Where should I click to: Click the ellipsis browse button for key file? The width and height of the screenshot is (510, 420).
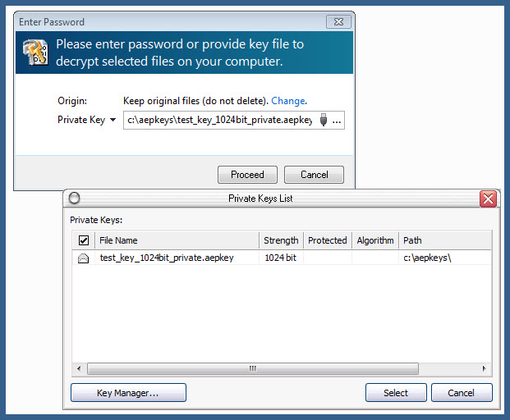coord(337,121)
